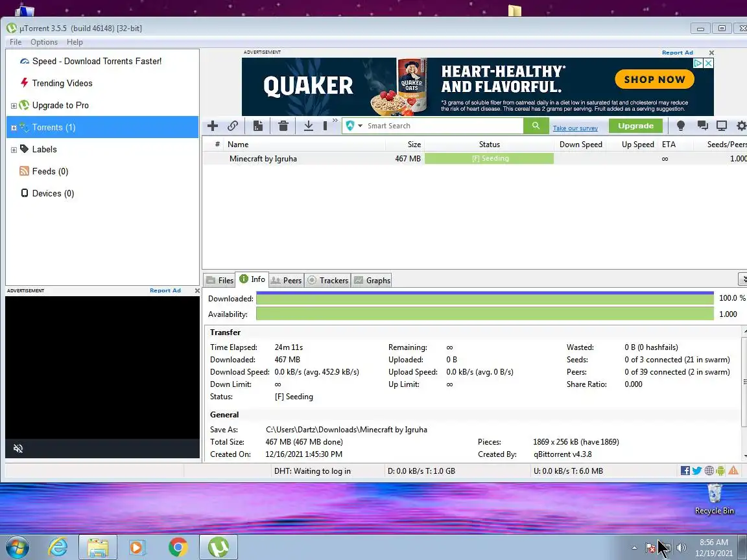Click Add Torrent from URL link icon
The height and width of the screenshot is (560, 747).
pos(233,126)
